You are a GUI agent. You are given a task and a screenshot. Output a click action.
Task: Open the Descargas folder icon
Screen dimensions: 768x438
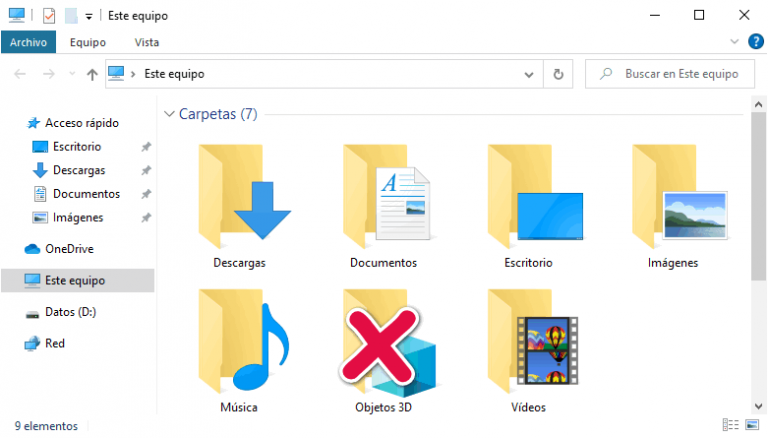coord(239,198)
